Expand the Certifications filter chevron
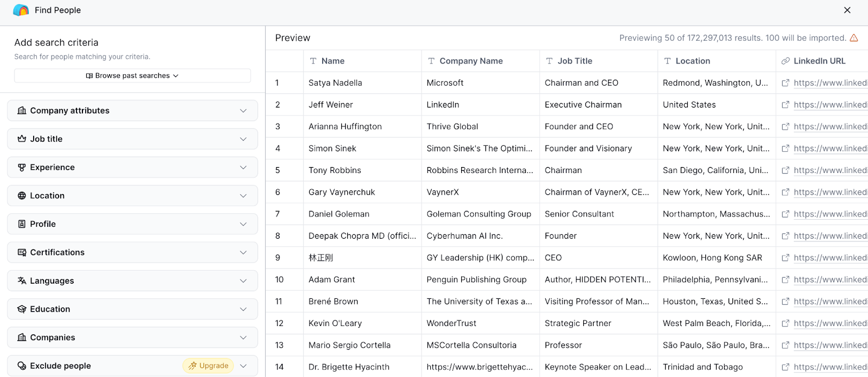Screen dimensions: 868x377 tap(243, 253)
